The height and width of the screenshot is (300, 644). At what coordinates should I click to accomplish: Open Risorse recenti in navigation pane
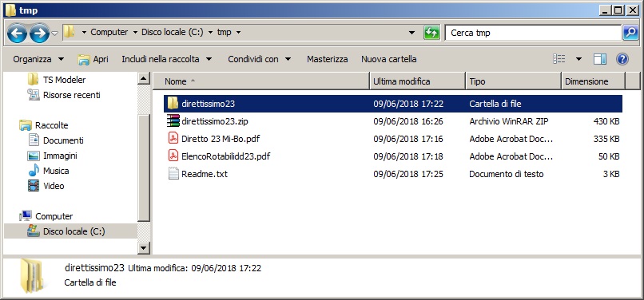[x=71, y=95]
